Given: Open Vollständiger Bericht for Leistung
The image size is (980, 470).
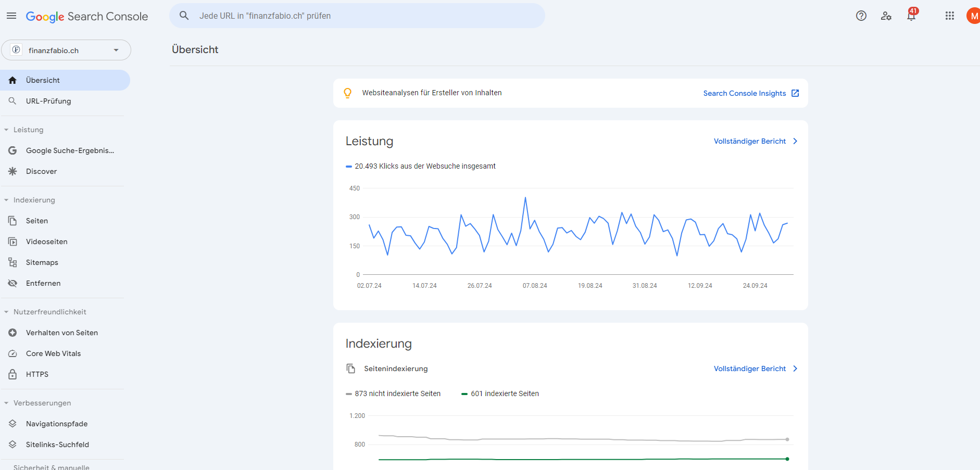Looking at the screenshot, I should click(750, 141).
